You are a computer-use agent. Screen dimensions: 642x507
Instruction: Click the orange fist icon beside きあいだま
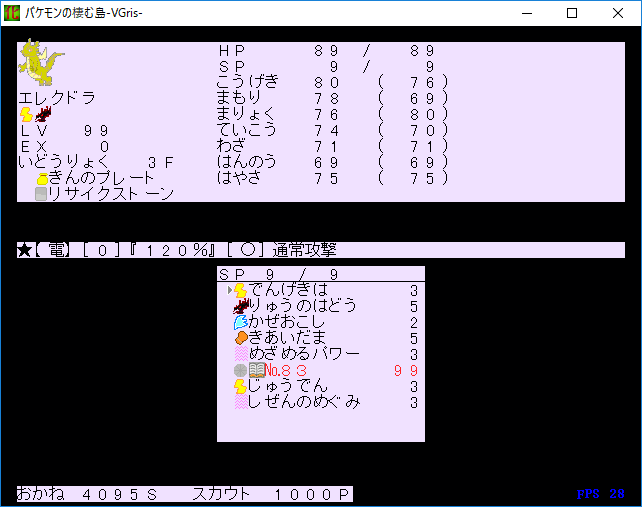point(242,338)
